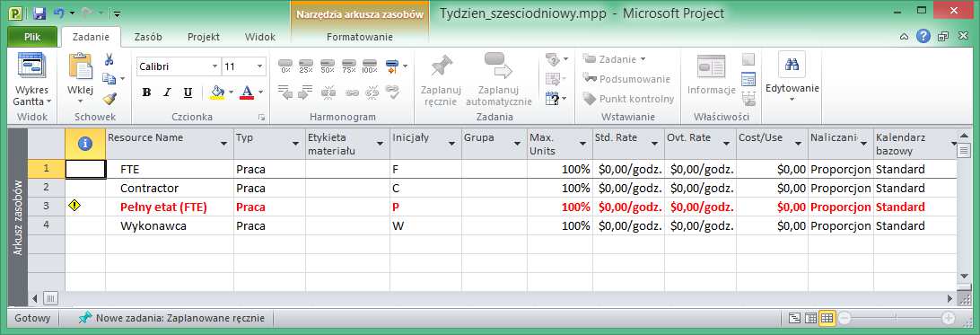Viewport: 980px width, 335px height.
Task: Click the link tasks chain icon
Action: (352, 93)
